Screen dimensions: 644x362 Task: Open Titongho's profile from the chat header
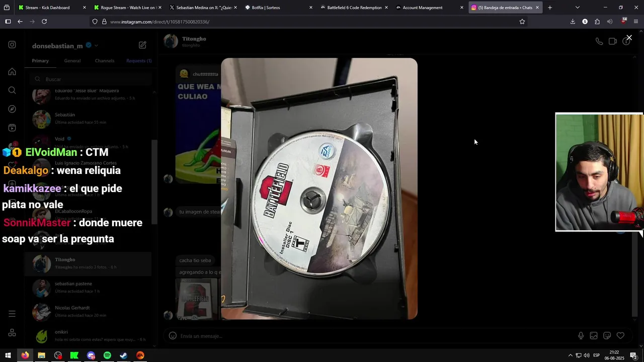[185, 41]
